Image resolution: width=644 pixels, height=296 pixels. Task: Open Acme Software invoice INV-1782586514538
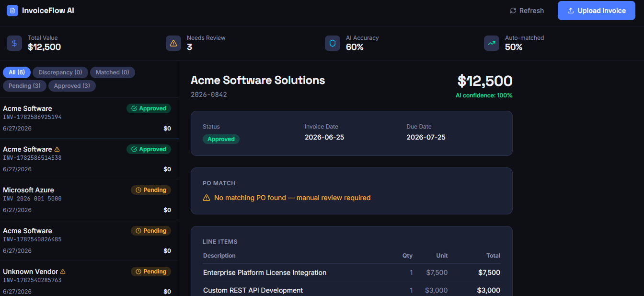coord(89,159)
